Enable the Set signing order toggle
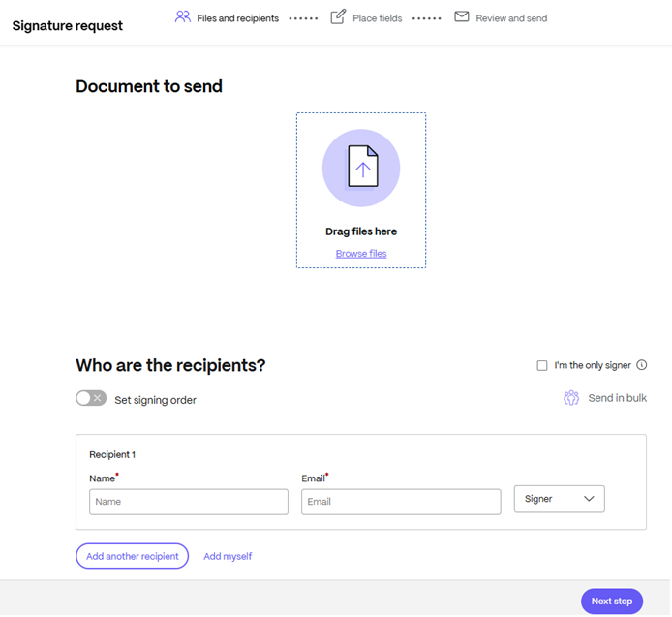Viewport: 672px width, 617px height. click(x=91, y=398)
